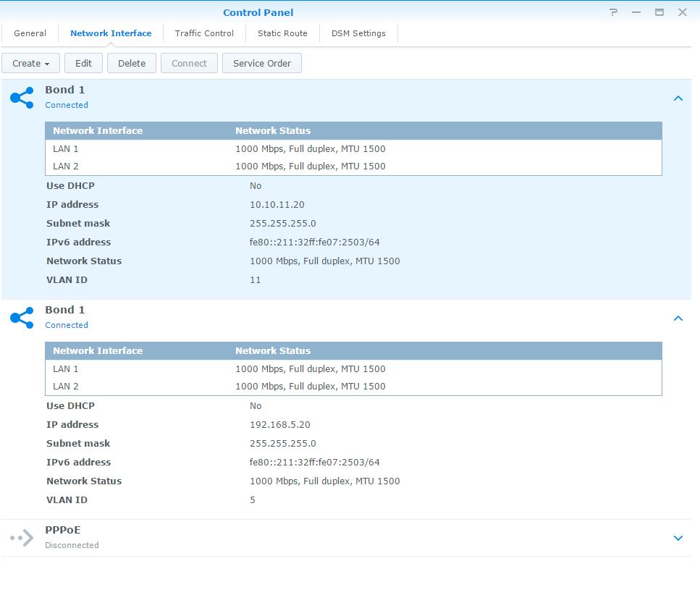Click the Connect button
This screenshot has height=590, width=700.
pyautogui.click(x=189, y=64)
